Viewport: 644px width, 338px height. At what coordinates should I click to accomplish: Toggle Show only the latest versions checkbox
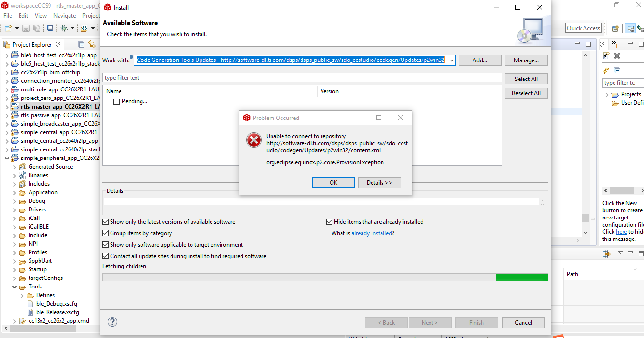point(106,222)
